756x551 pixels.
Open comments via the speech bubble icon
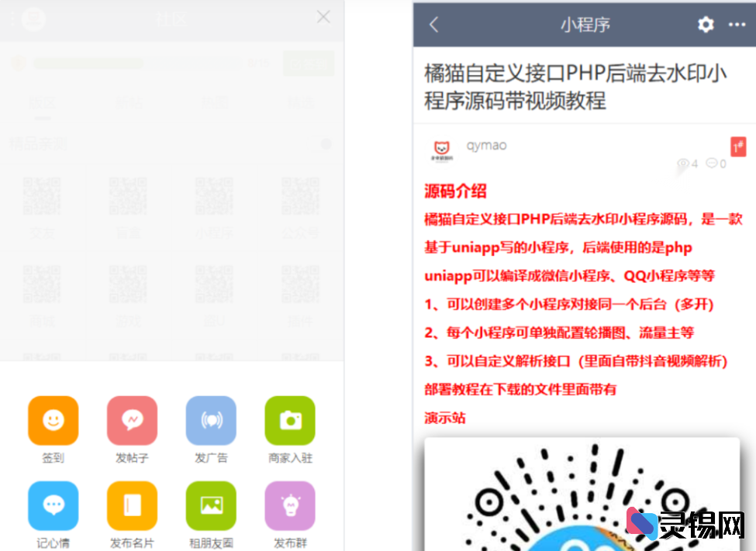point(710,164)
